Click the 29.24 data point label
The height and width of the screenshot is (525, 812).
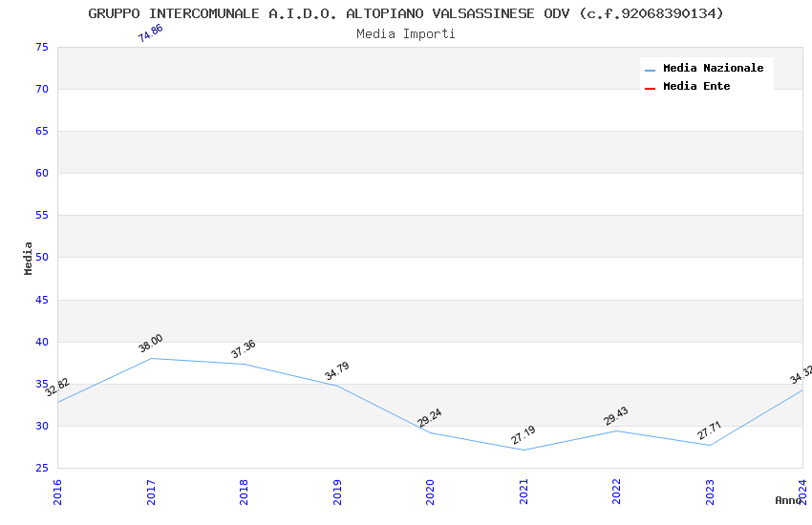430,417
